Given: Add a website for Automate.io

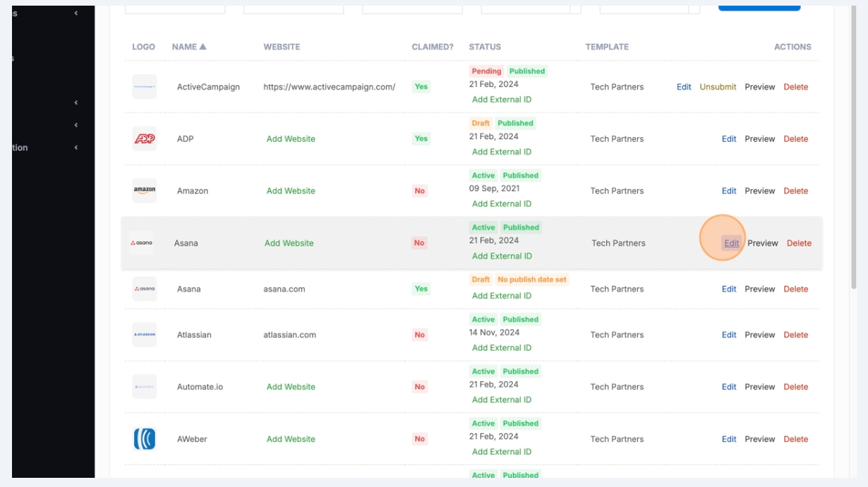Looking at the screenshot, I should (x=291, y=387).
